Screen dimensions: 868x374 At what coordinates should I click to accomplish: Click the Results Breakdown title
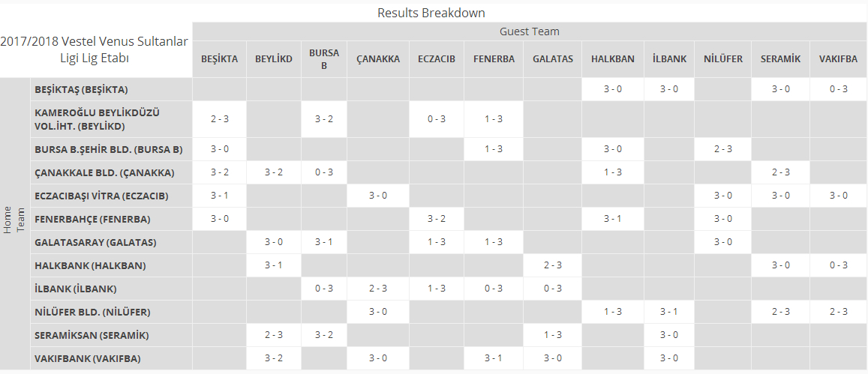[431, 12]
